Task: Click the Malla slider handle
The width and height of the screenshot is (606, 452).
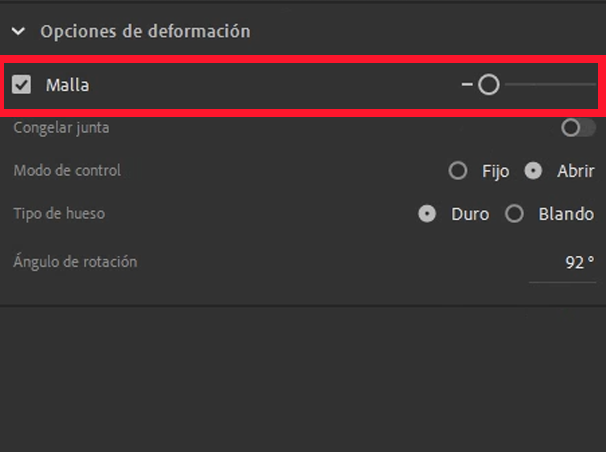Action: tap(488, 85)
